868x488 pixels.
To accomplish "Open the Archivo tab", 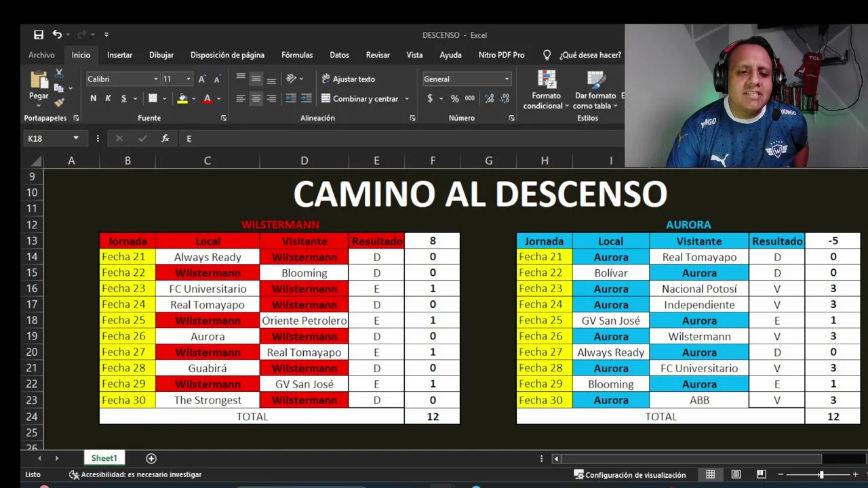I will click(41, 55).
